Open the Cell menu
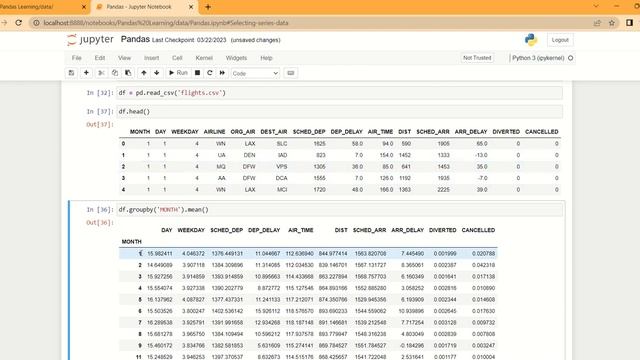The width and height of the screenshot is (640, 360). pos(177,58)
